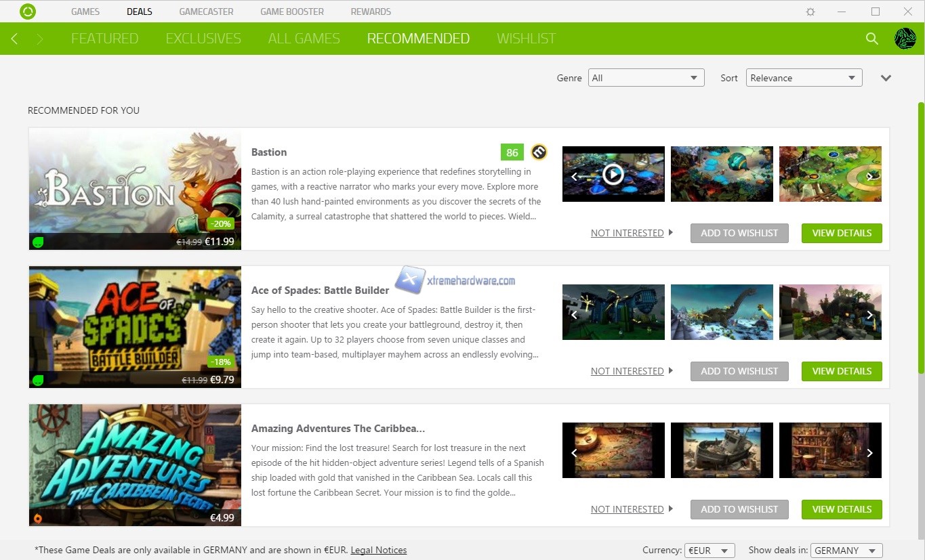Open the Show deals in GERMANY dropdown
This screenshot has width=925, height=560.
click(x=846, y=551)
